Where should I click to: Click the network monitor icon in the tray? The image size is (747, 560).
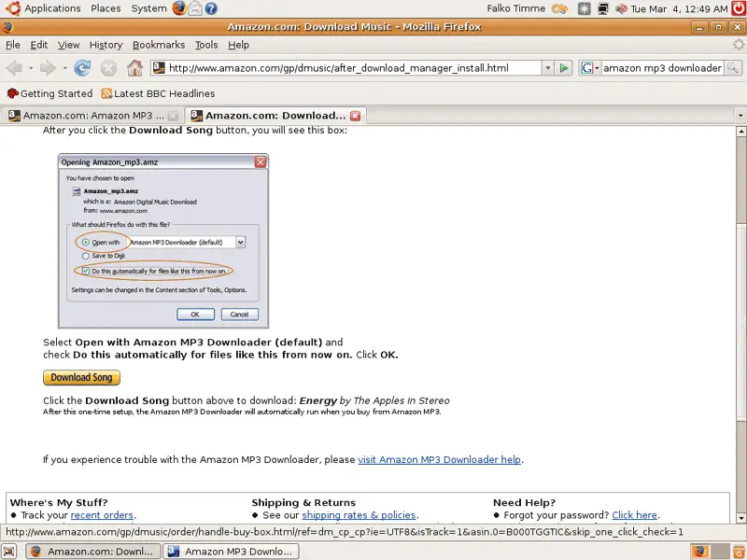pos(603,8)
